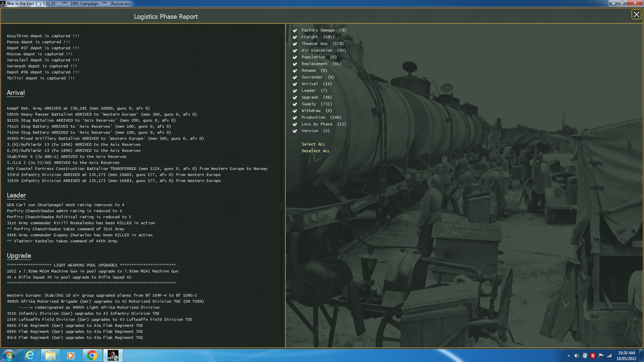This screenshot has height=362, width=644.
Task: Toggle the Population checkbox
Action: click(295, 57)
